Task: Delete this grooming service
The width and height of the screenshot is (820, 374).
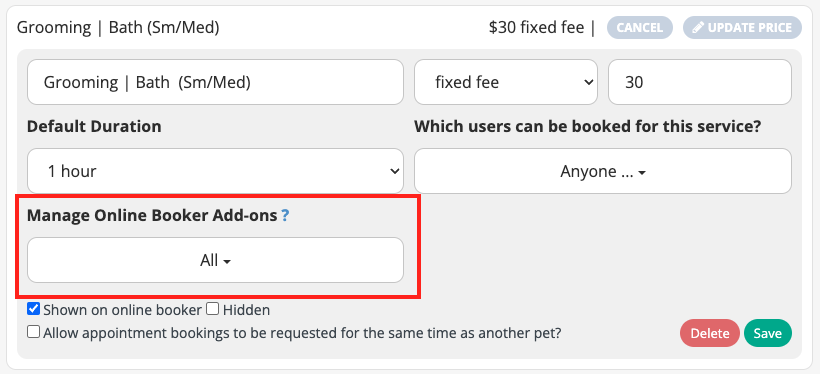Action: (710, 333)
